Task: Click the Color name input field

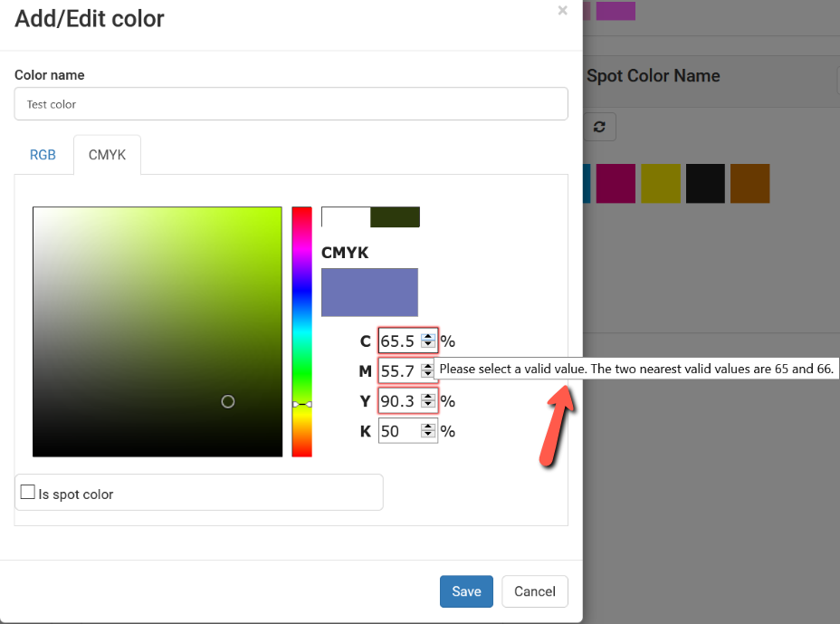Action: 291,104
